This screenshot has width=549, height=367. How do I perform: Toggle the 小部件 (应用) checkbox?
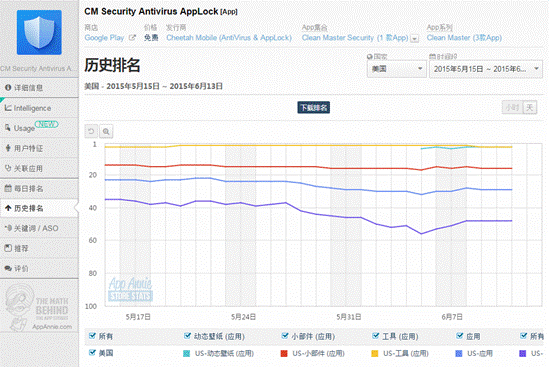click(285, 336)
